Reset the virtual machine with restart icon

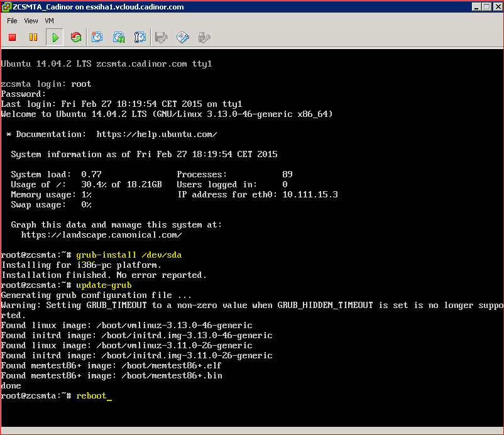click(76, 37)
